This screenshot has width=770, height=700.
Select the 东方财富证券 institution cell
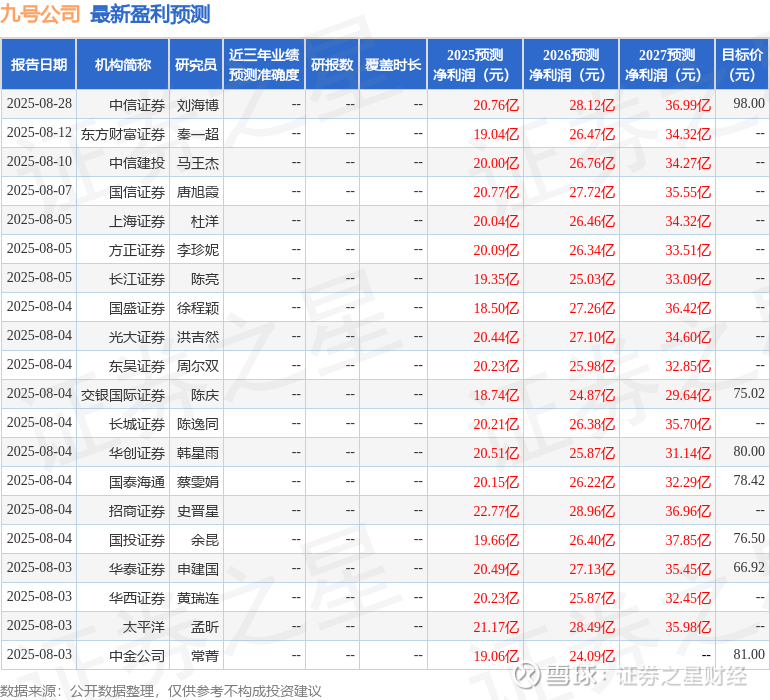pyautogui.click(x=123, y=134)
